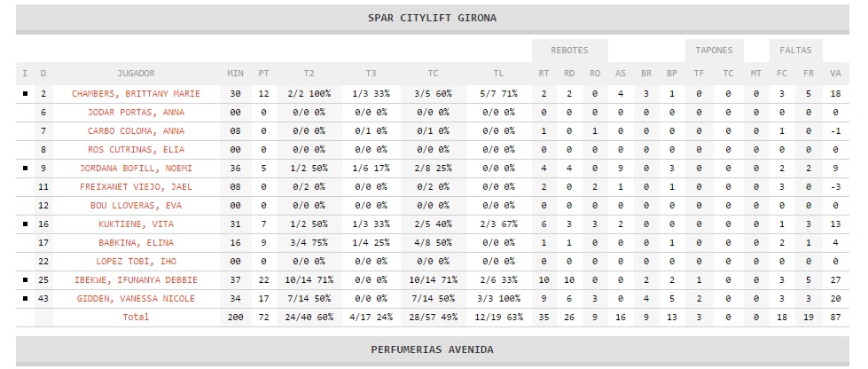The height and width of the screenshot is (369, 868).
Task: Click the JUGADOR column header
Action: point(136,73)
